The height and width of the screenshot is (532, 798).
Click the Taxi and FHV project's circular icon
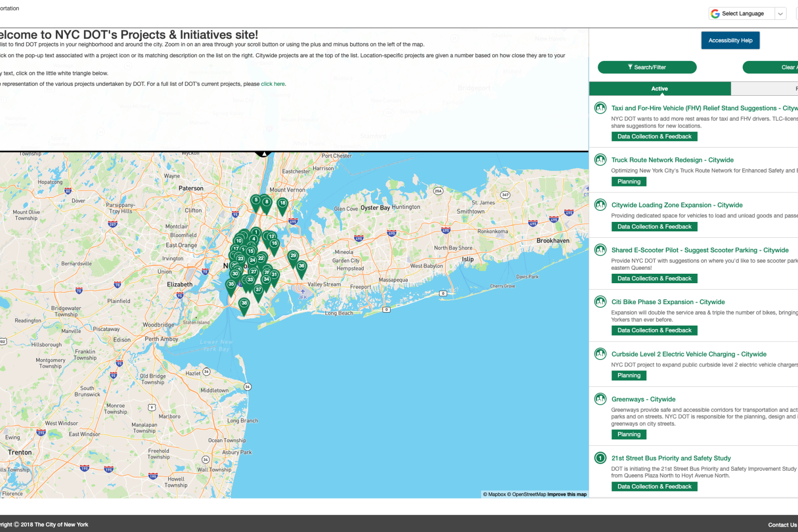600,106
